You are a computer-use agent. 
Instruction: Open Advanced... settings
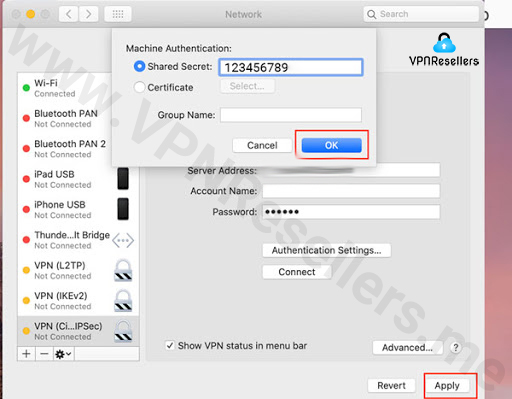click(407, 348)
